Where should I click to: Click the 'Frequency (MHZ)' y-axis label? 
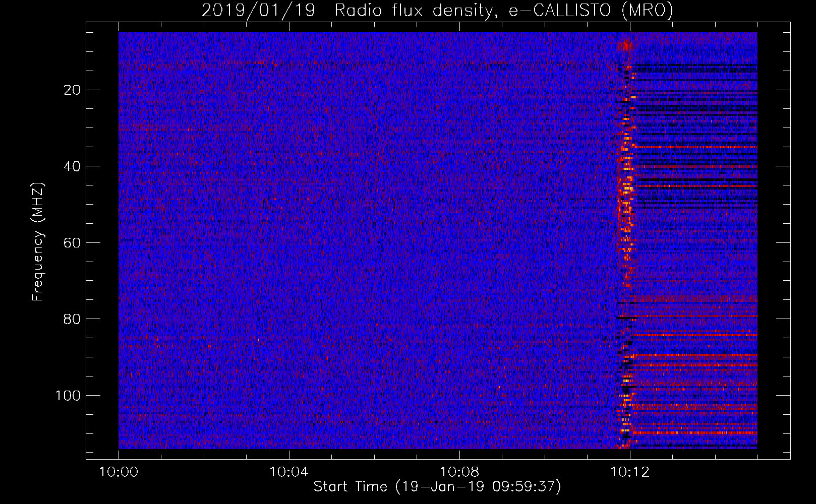pyautogui.click(x=38, y=242)
